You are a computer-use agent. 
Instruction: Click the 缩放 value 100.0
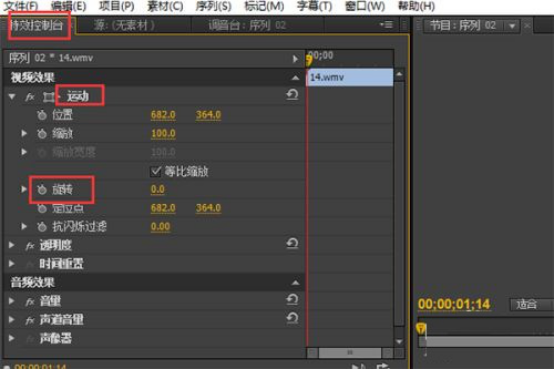[163, 134]
